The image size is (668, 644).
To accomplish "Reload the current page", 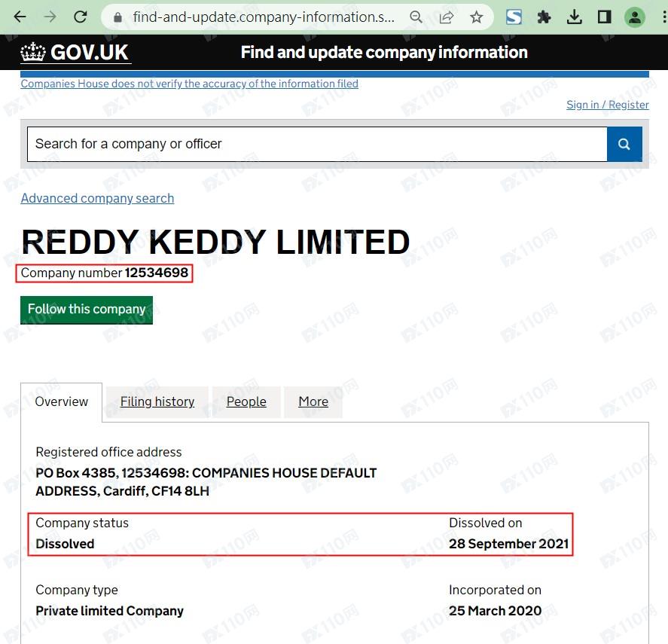I will tap(81, 17).
